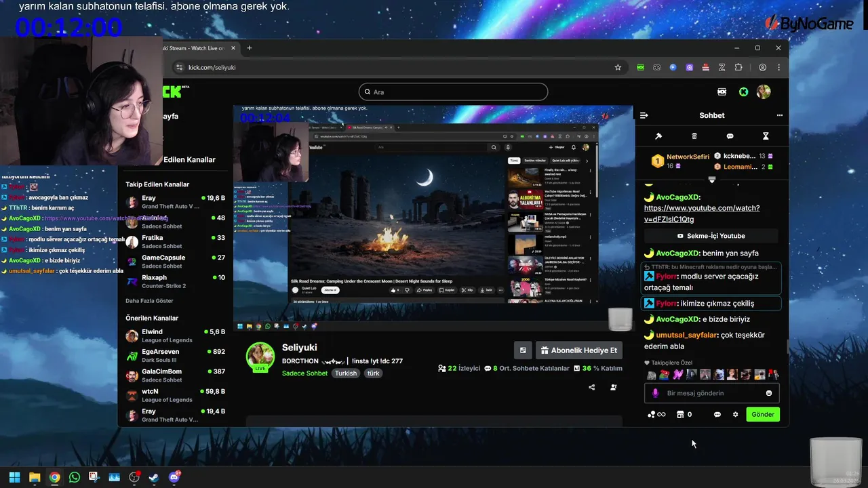Click the türk tag
The image size is (868, 488).
374,373
